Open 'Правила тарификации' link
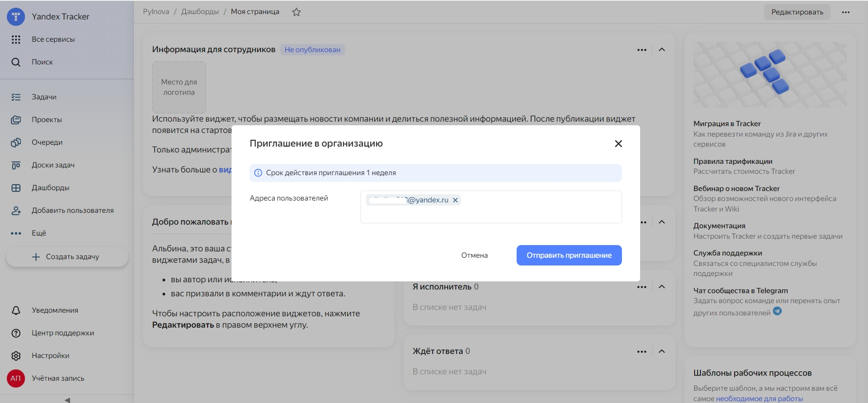The image size is (868, 403). [733, 162]
